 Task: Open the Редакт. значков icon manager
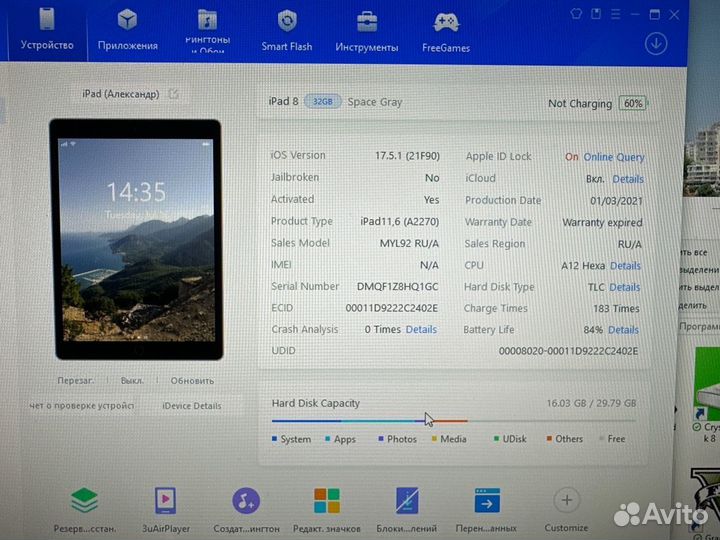(x=327, y=501)
